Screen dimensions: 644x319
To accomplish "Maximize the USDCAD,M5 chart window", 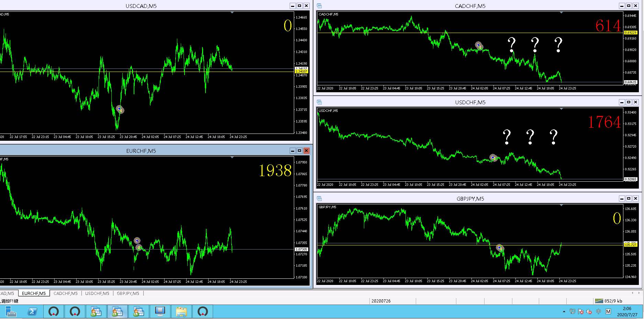I will [300, 6].
